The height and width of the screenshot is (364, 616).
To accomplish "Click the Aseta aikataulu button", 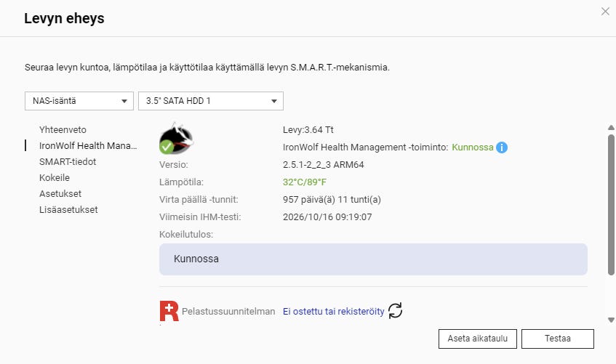I will (478, 339).
